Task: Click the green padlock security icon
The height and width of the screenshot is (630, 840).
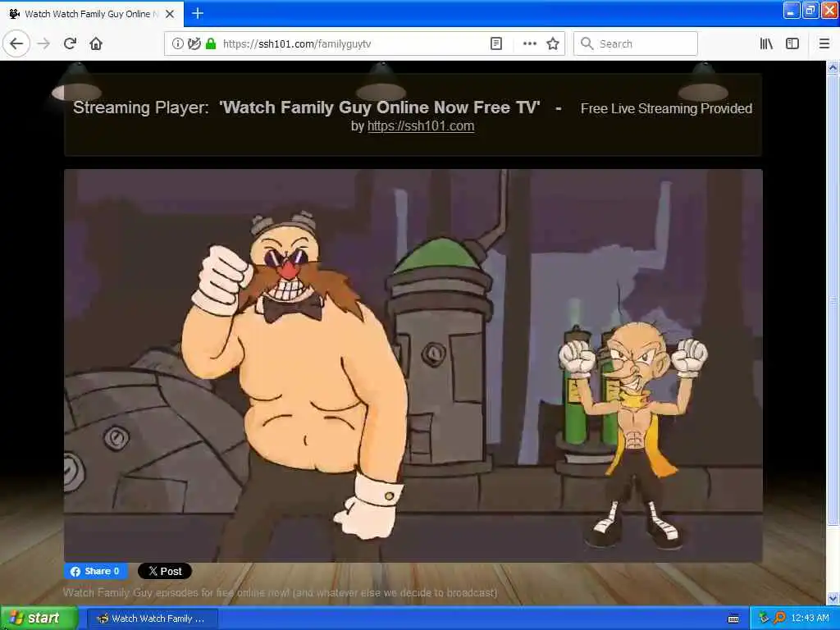Action: [211, 44]
